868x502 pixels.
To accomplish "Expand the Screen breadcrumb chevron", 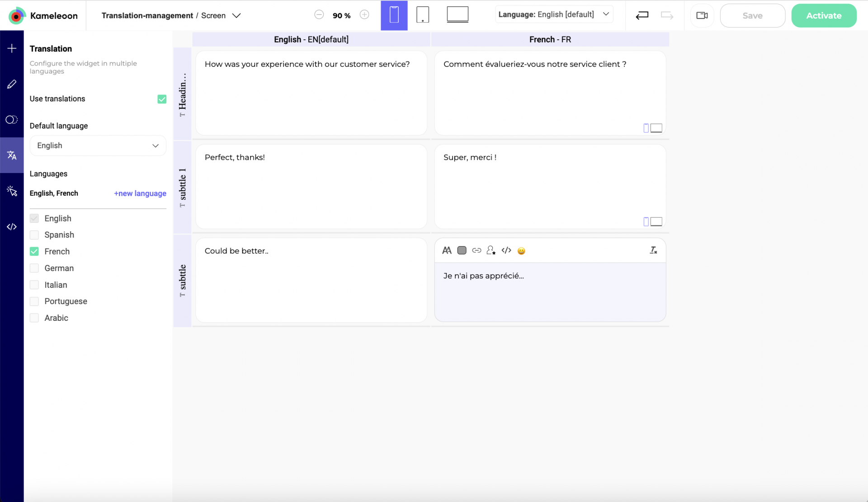I will coord(236,15).
